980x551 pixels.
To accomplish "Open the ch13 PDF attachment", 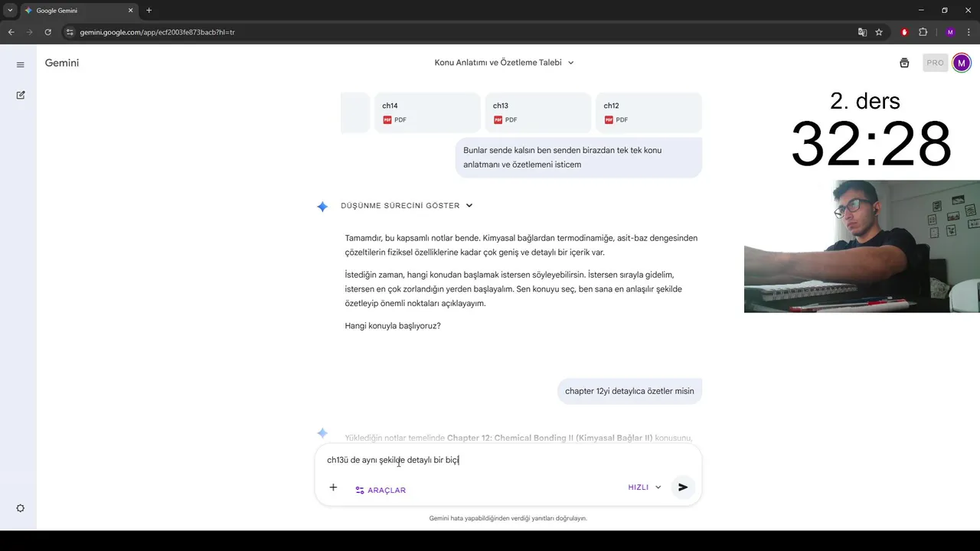I will (537, 112).
